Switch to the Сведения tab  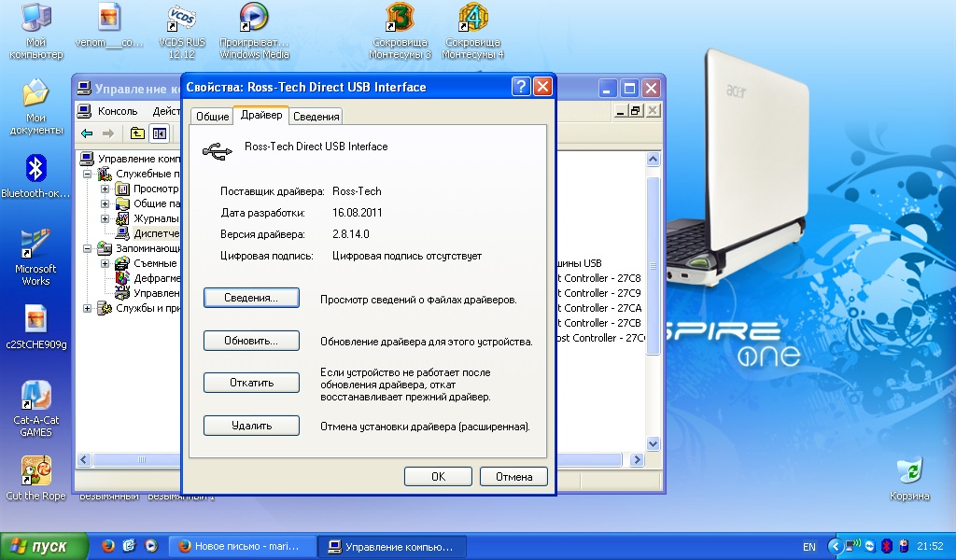[316, 117]
